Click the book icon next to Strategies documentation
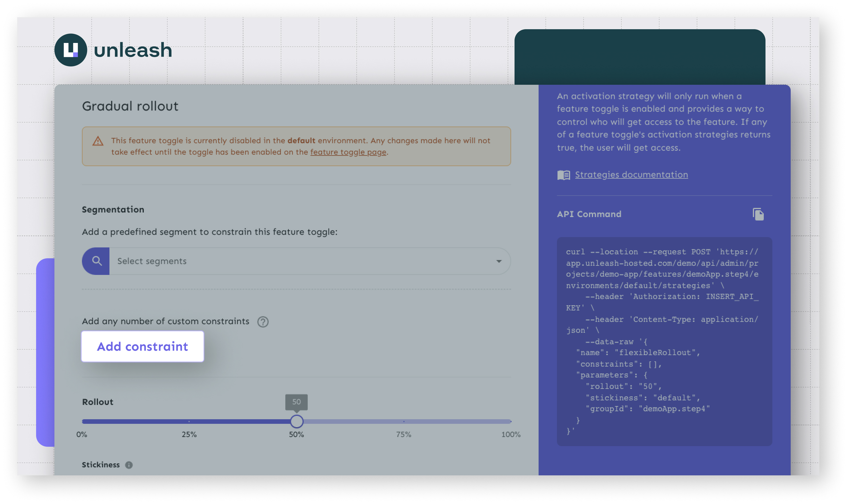 click(563, 175)
